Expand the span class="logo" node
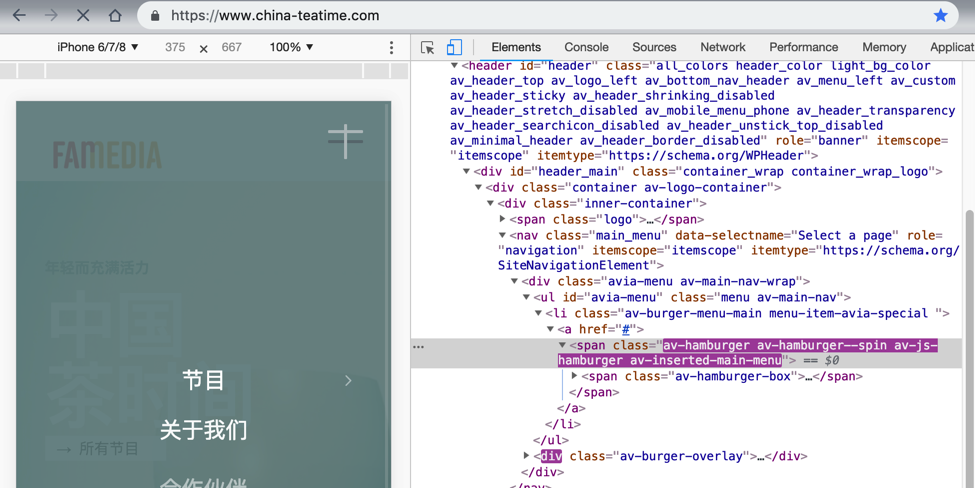 tap(502, 219)
